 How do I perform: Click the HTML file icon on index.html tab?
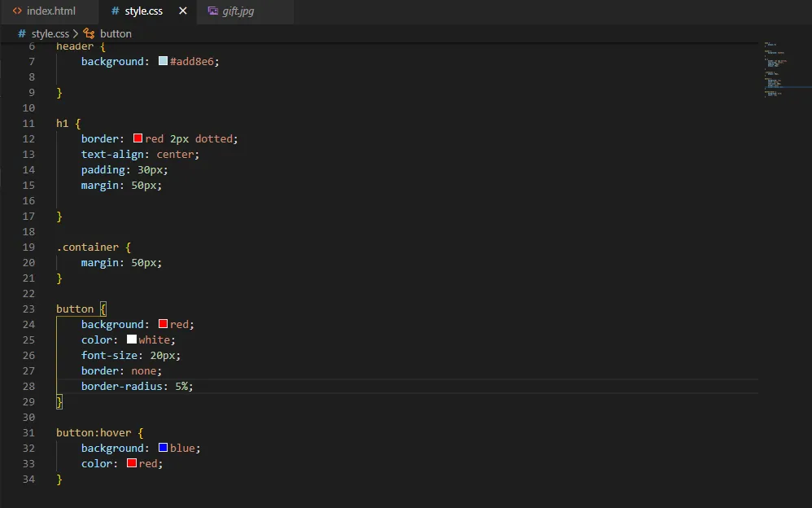(17, 11)
